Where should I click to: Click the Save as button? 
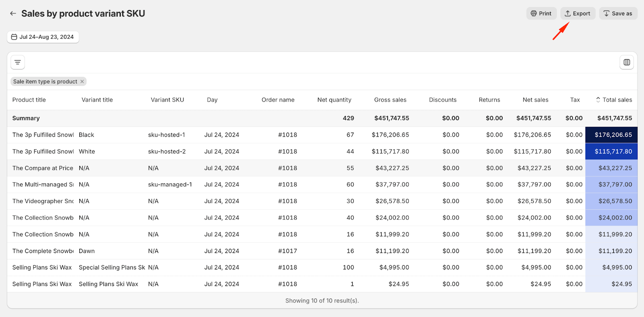pos(618,13)
